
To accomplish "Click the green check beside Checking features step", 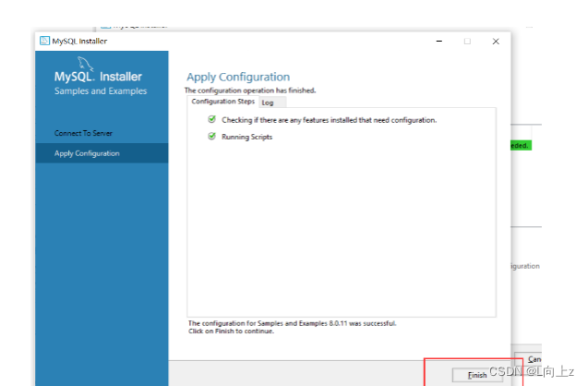I will point(212,119).
